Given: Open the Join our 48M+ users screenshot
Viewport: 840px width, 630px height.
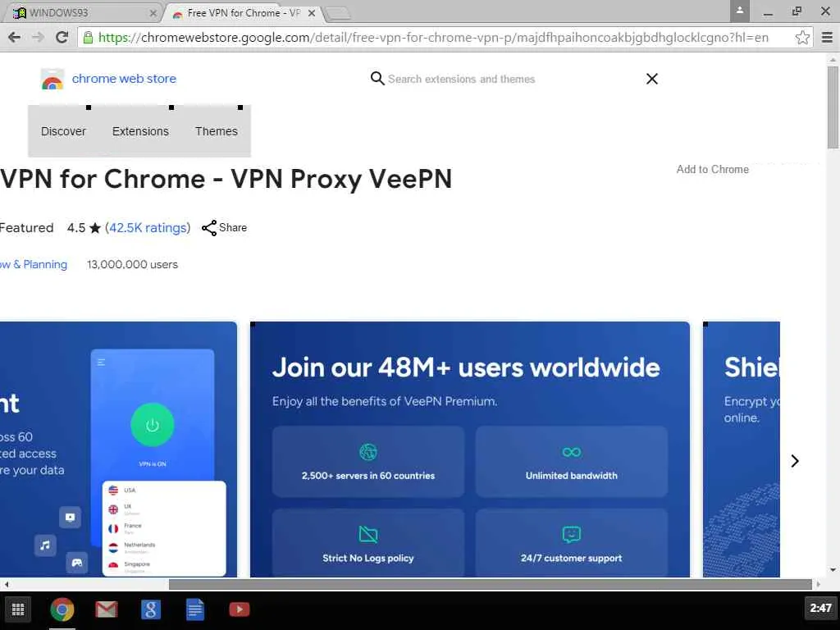Looking at the screenshot, I should pos(469,449).
